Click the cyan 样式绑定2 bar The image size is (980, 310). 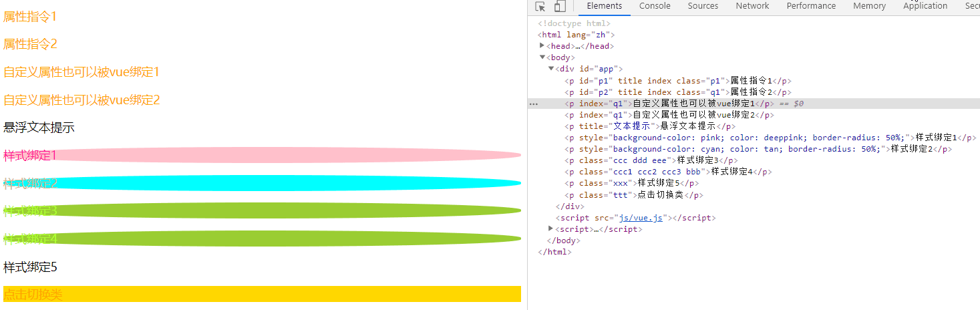(x=262, y=184)
